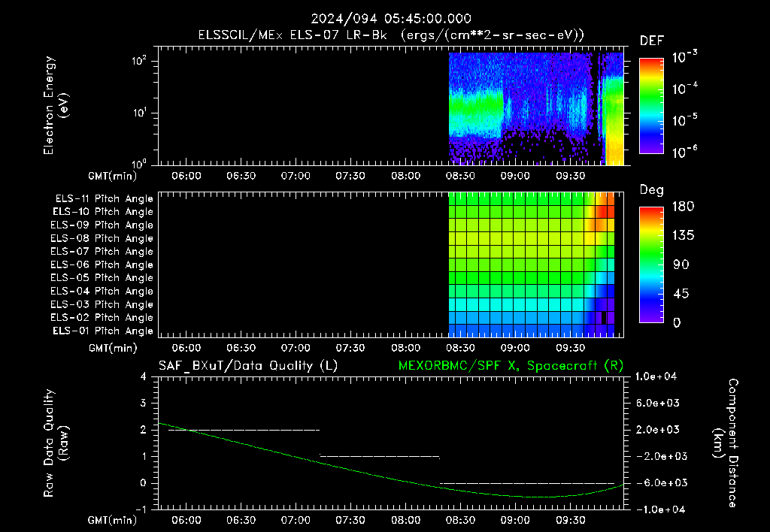Click the 09:00 time label under the pitch angle grid

[515, 348]
